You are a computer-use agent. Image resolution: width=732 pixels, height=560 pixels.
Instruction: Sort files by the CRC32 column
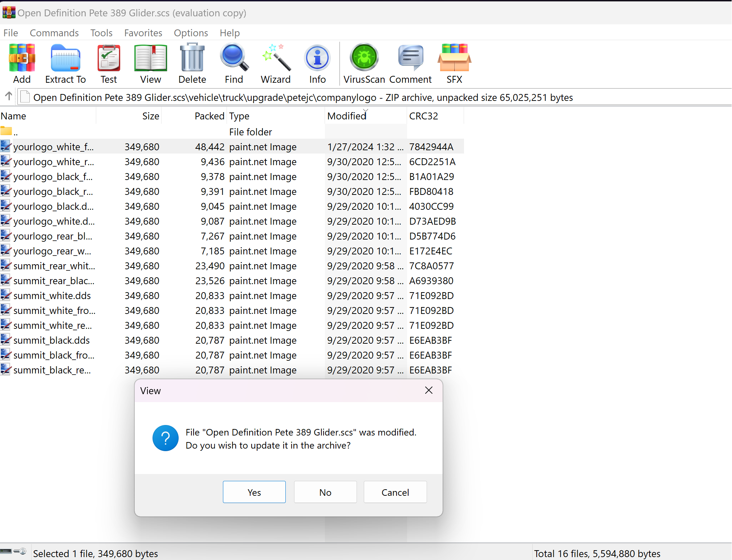click(x=423, y=116)
